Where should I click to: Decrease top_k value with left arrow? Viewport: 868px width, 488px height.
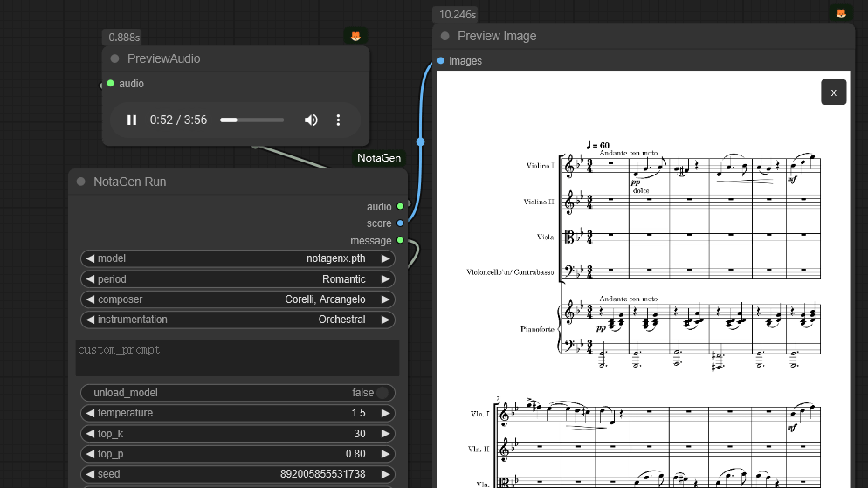point(89,434)
